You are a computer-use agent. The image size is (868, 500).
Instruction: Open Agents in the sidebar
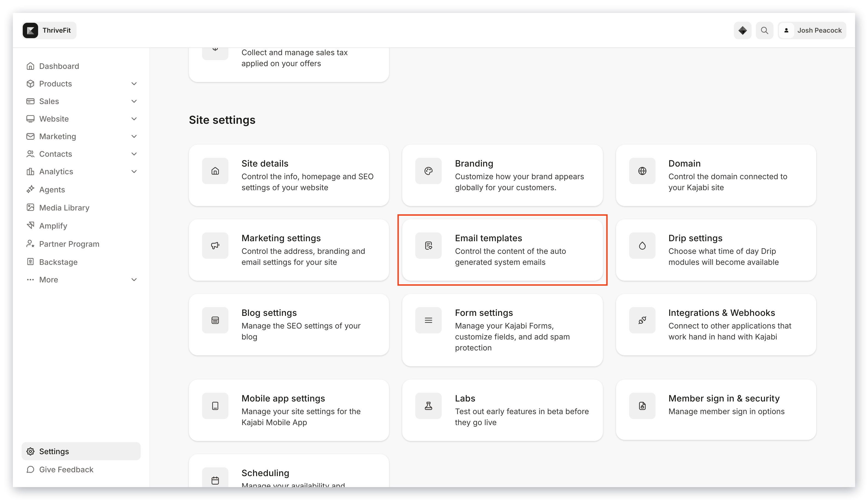pos(81,189)
